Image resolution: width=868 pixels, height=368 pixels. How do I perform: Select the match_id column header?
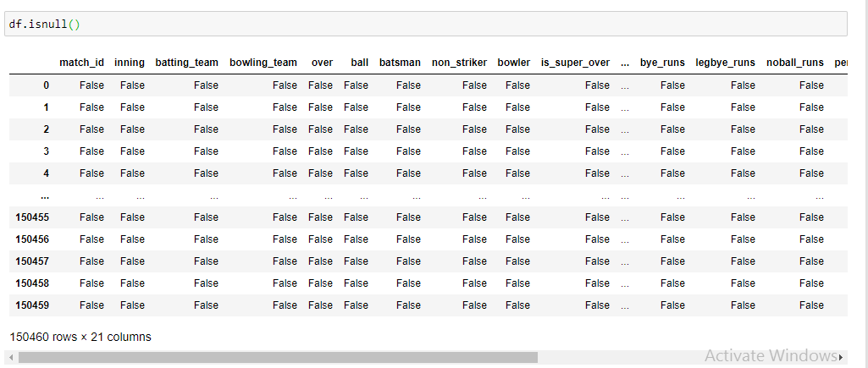pos(81,63)
